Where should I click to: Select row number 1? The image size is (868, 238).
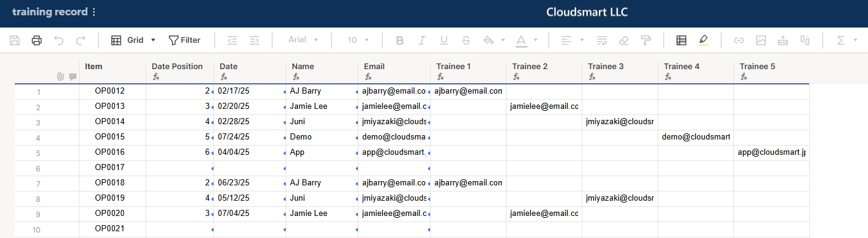click(39, 92)
